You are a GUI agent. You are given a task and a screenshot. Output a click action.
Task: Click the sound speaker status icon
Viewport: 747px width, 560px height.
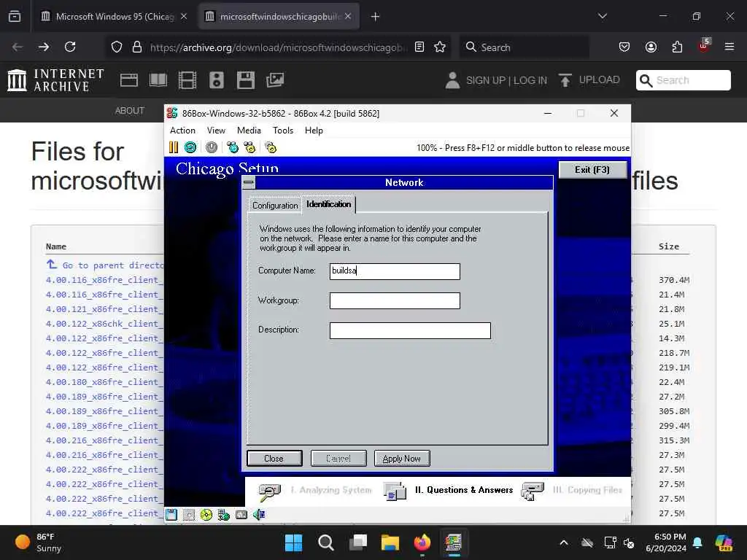point(259,514)
